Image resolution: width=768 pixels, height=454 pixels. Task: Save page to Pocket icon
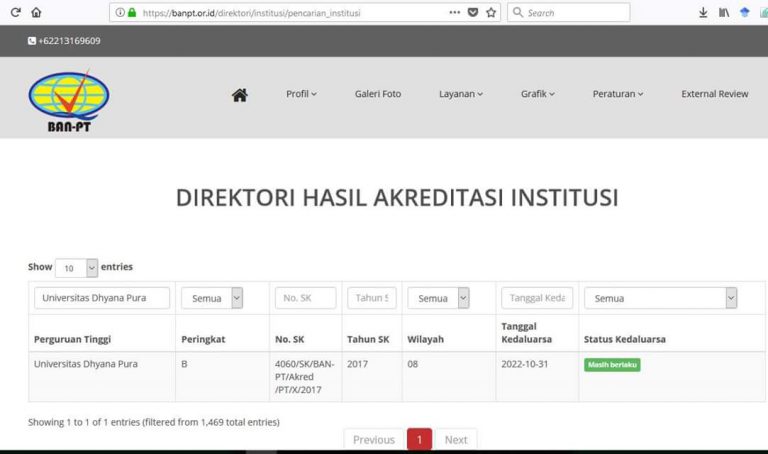(473, 13)
